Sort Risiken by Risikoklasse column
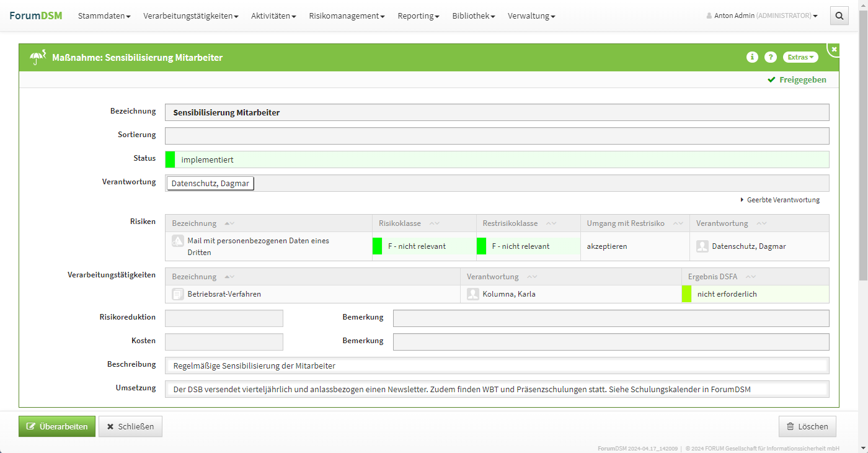Image resolution: width=868 pixels, height=453 pixels. (x=435, y=223)
